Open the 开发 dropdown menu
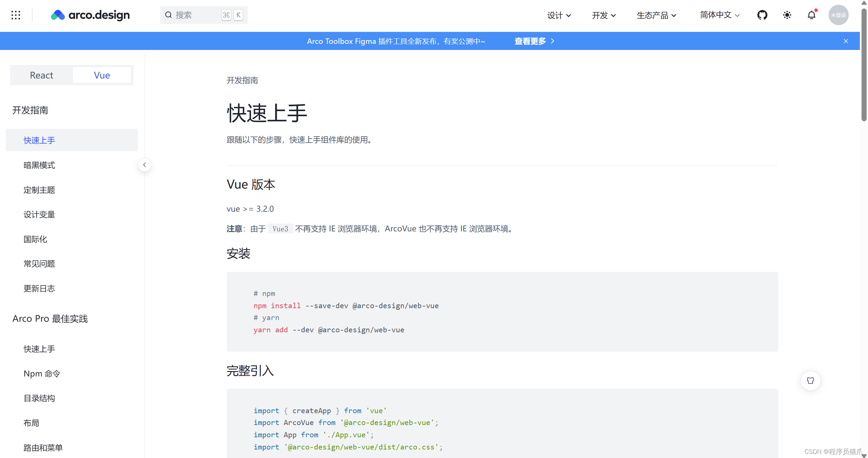The height and width of the screenshot is (458, 868). pos(603,15)
